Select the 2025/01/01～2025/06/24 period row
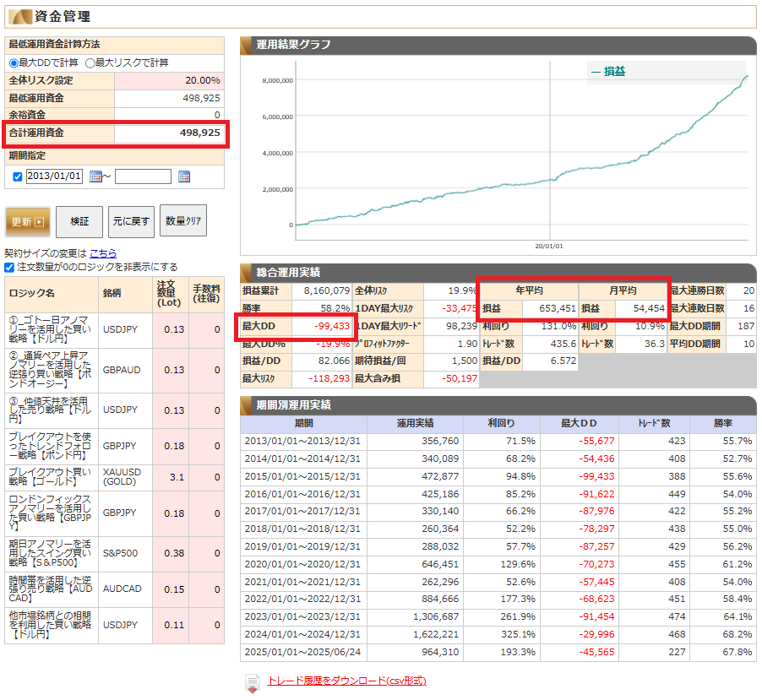Image resolution: width=762 pixels, height=700 pixels. pyautogui.click(x=498, y=653)
